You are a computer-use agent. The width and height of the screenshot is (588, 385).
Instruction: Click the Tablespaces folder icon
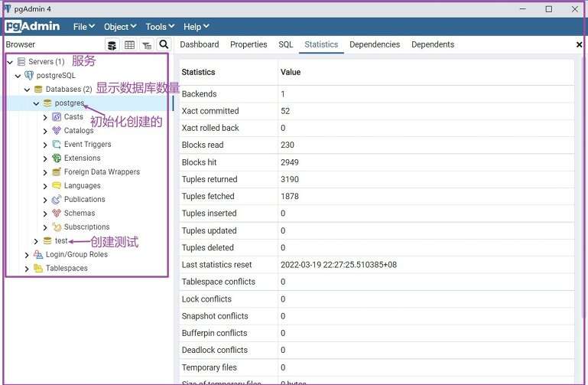pos(38,269)
